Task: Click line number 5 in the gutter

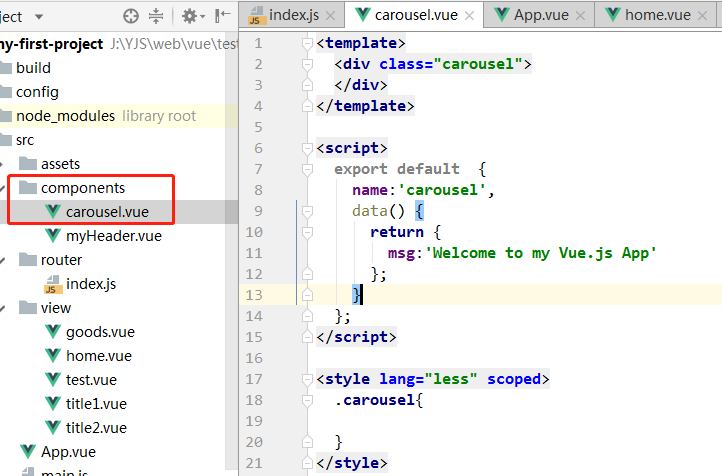Action: tap(258, 127)
